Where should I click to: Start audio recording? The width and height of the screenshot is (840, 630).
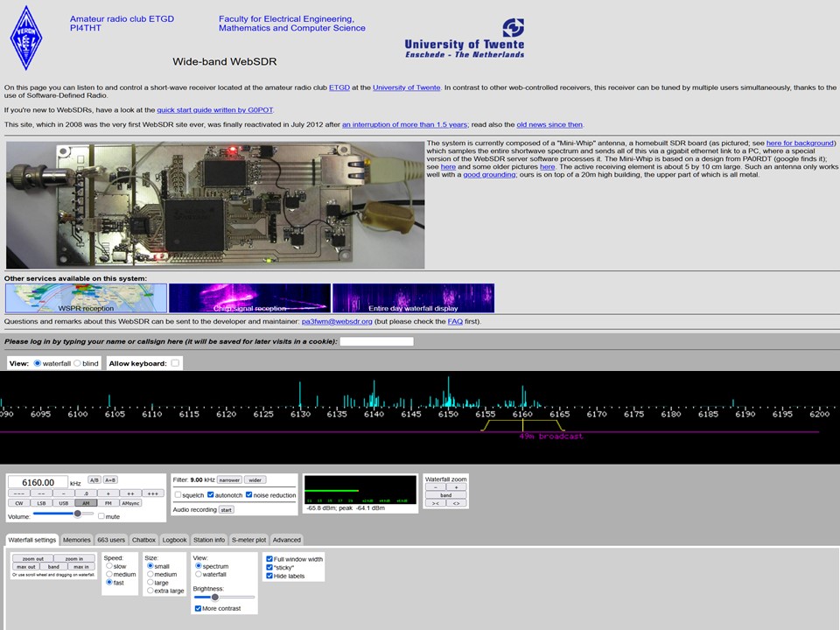click(226, 509)
